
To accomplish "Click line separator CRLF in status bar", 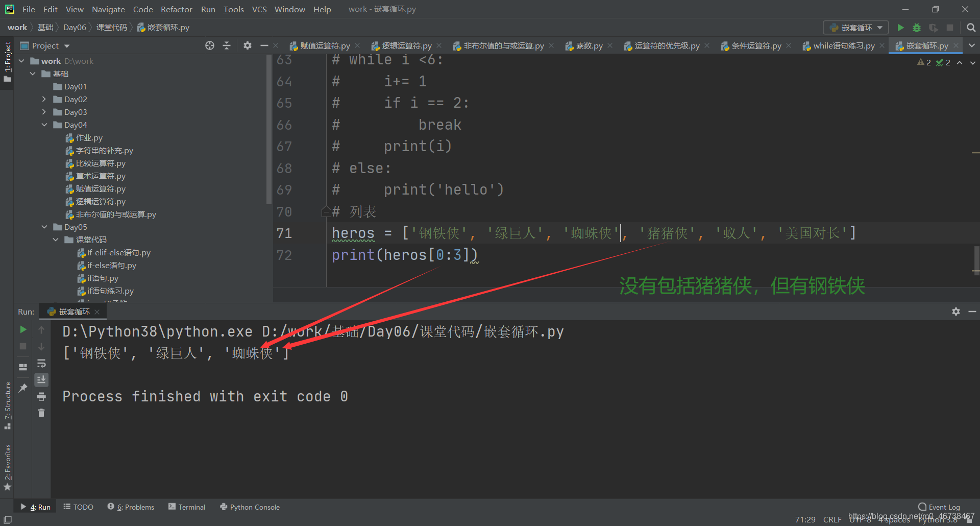I will [832, 519].
